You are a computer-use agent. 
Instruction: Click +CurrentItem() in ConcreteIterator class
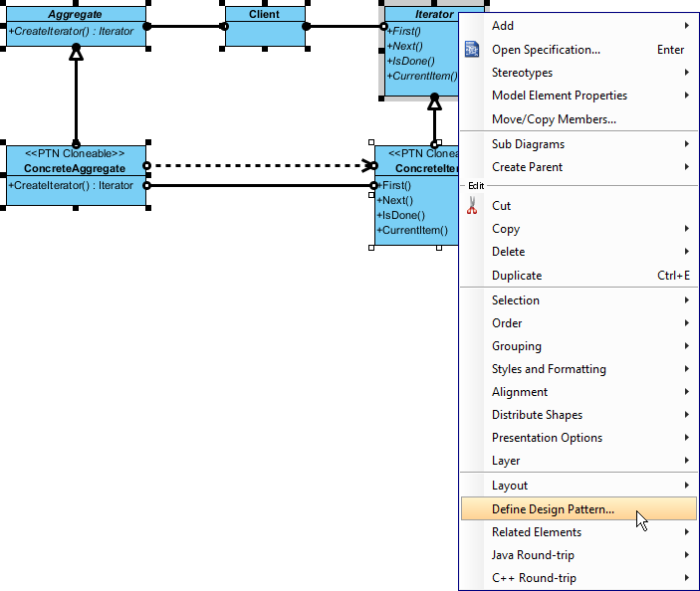tap(412, 230)
